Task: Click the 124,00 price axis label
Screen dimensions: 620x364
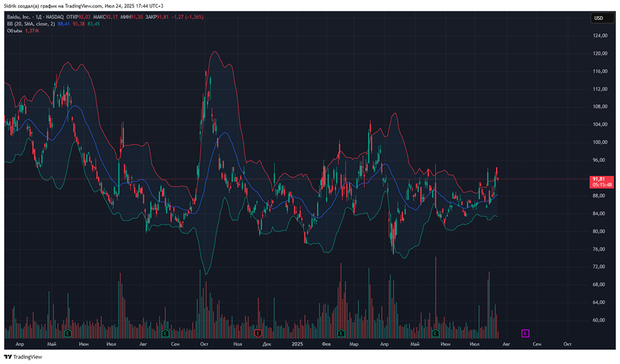Action: [600, 35]
